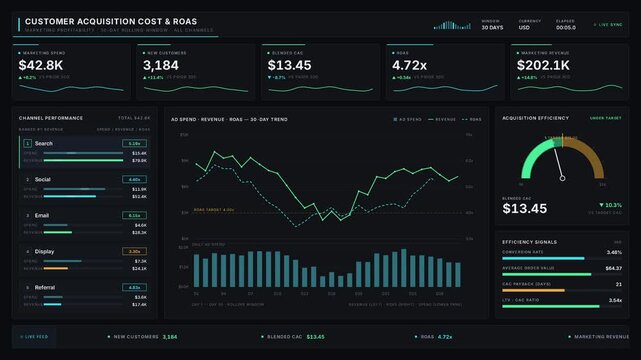Click ticker item ROAS 4.72x
The image size is (641, 360).
(x=434, y=337)
